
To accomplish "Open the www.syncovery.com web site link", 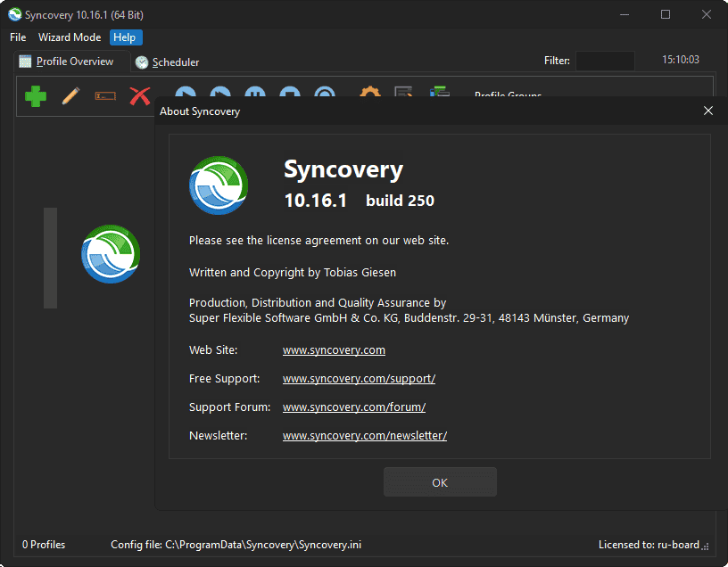I will tap(334, 349).
